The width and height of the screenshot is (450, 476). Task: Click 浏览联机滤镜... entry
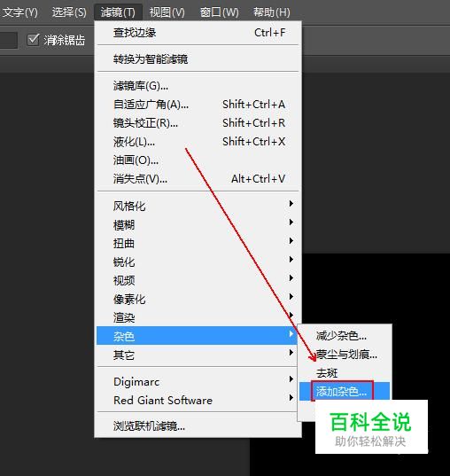tap(198, 426)
